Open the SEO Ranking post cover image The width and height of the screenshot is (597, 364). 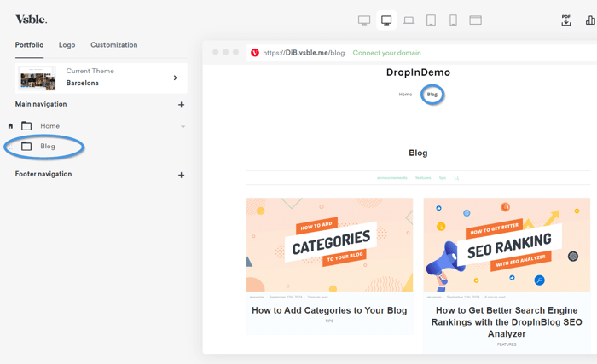coord(507,245)
